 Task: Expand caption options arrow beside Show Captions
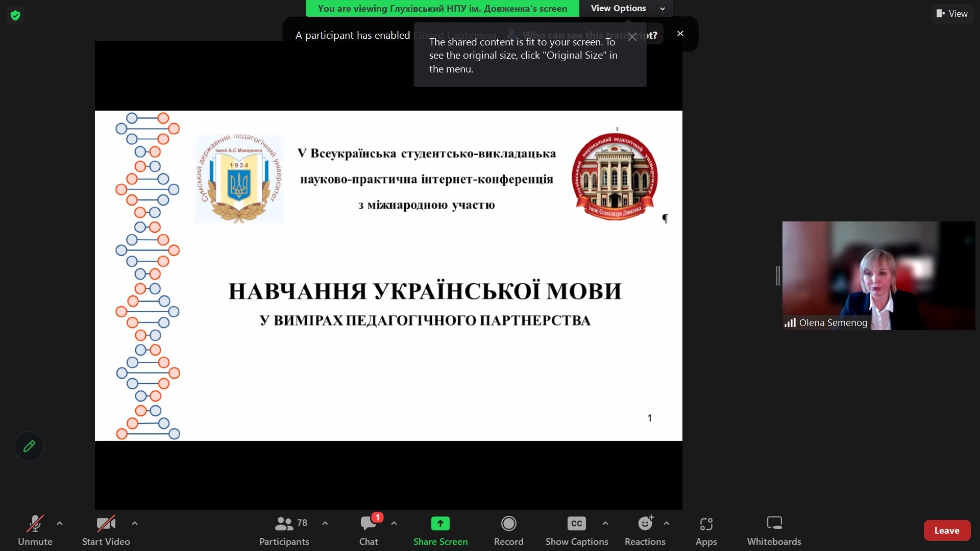605,523
